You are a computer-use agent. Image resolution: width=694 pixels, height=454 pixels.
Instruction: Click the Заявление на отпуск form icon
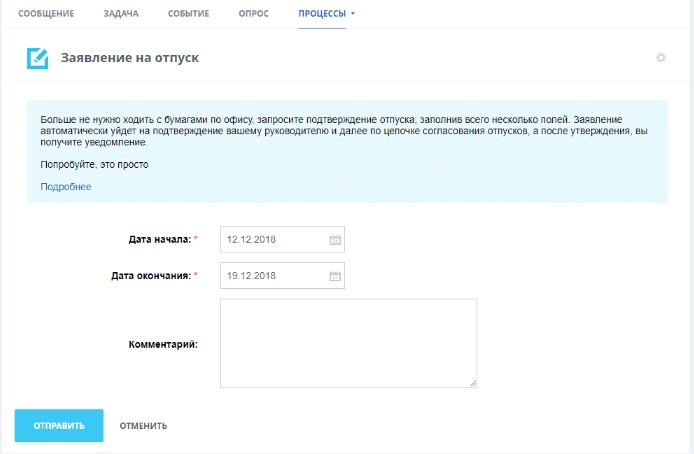pyautogui.click(x=38, y=58)
